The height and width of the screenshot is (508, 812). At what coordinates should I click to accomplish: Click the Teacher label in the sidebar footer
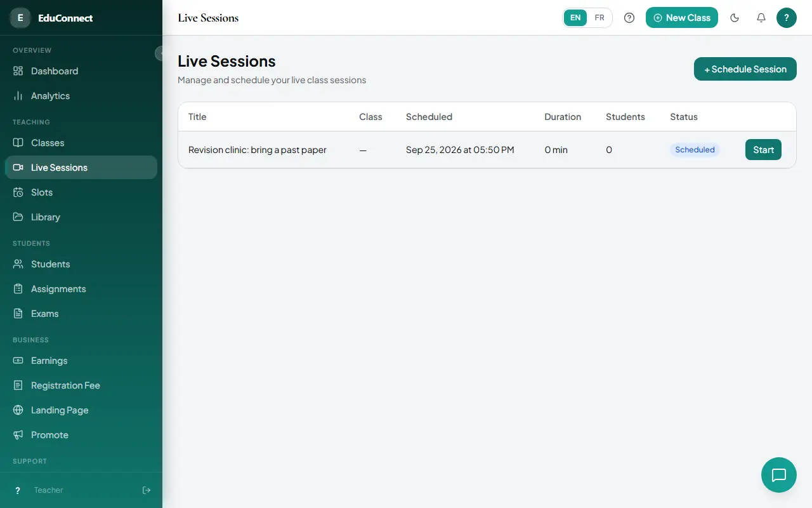(49, 490)
